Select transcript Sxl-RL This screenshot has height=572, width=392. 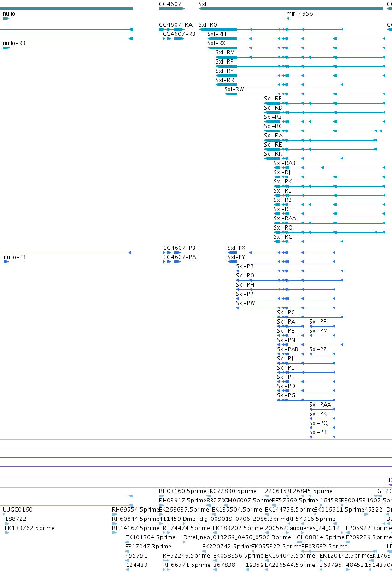(x=282, y=191)
